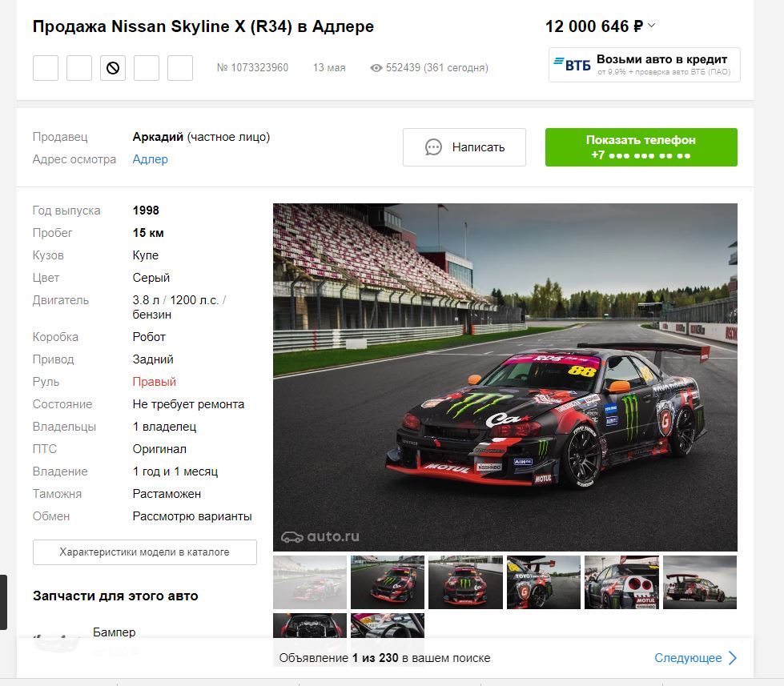Select the engine bay thumbnail

pos(309,625)
